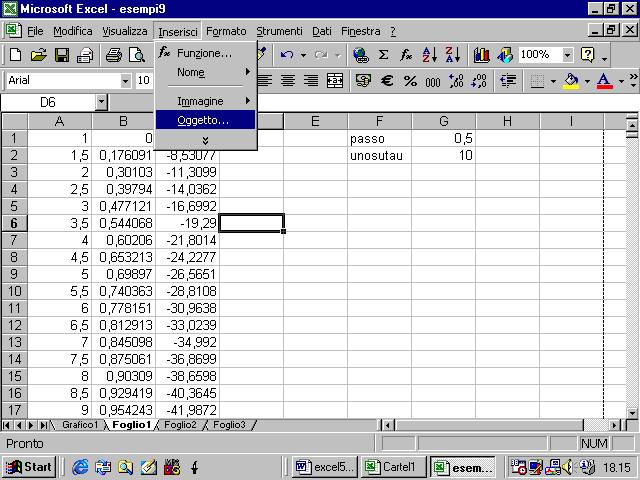This screenshot has width=640, height=480.
Task: Click the Increase Decimal icon
Action: coord(456,80)
